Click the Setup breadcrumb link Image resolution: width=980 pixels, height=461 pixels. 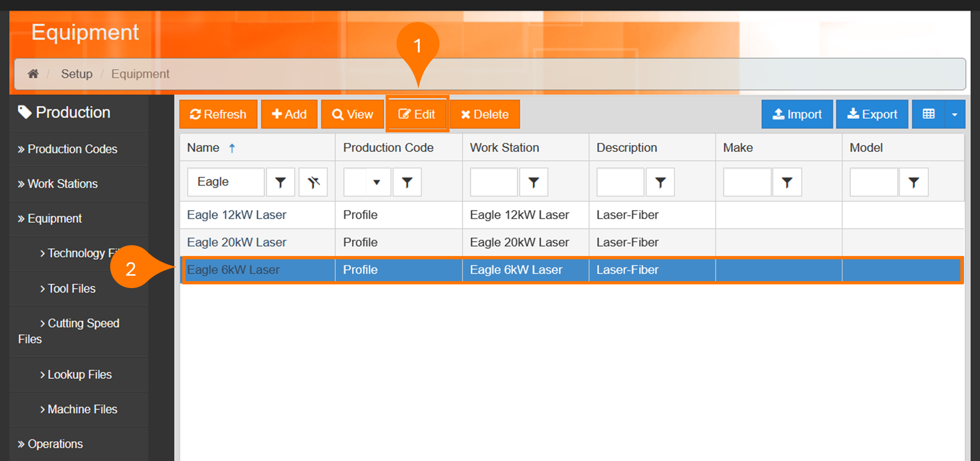point(77,74)
